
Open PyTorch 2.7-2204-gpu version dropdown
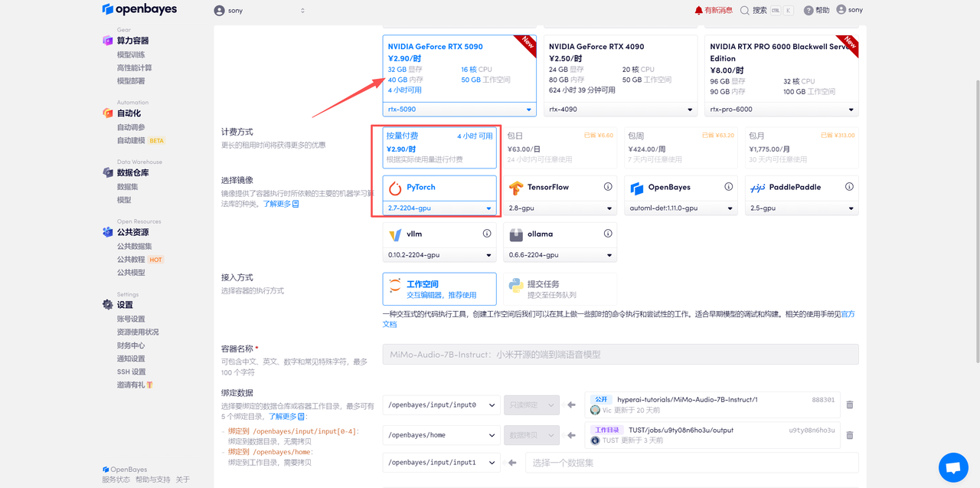[439, 208]
